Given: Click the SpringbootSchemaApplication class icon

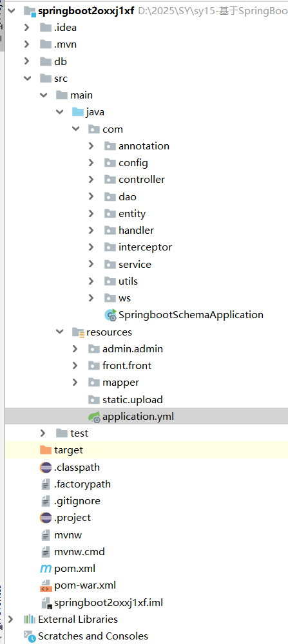Looking at the screenshot, I should point(111,315).
